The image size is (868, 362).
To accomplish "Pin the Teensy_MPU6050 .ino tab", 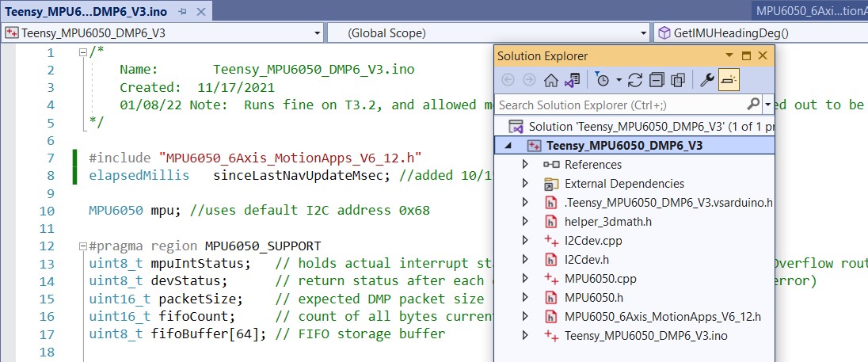I will pos(183,11).
